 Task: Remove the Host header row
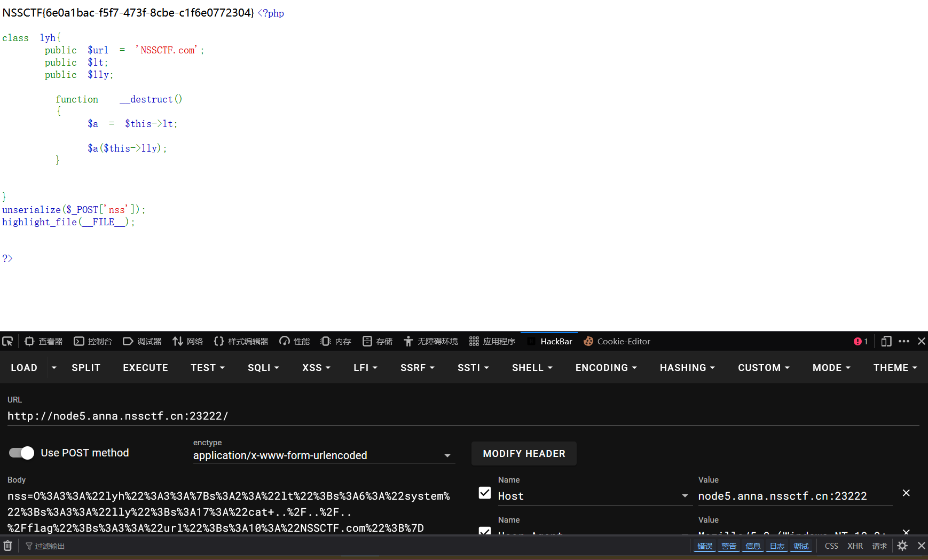pyautogui.click(x=906, y=493)
